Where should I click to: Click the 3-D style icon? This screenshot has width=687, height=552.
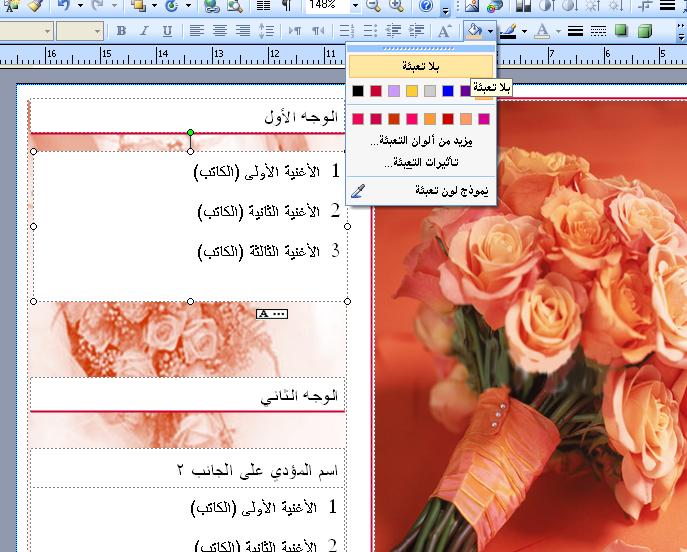640,31
